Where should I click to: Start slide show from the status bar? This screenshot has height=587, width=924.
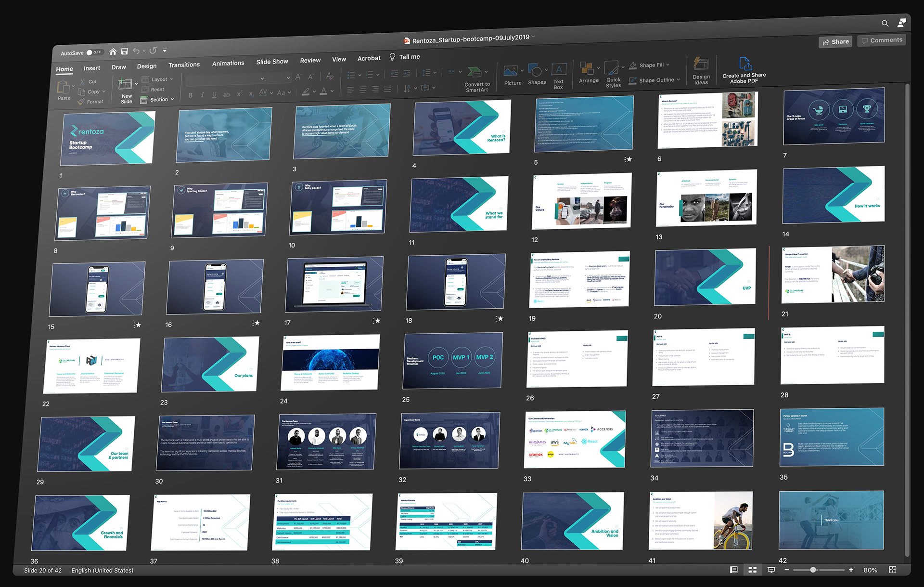pyautogui.click(x=771, y=570)
